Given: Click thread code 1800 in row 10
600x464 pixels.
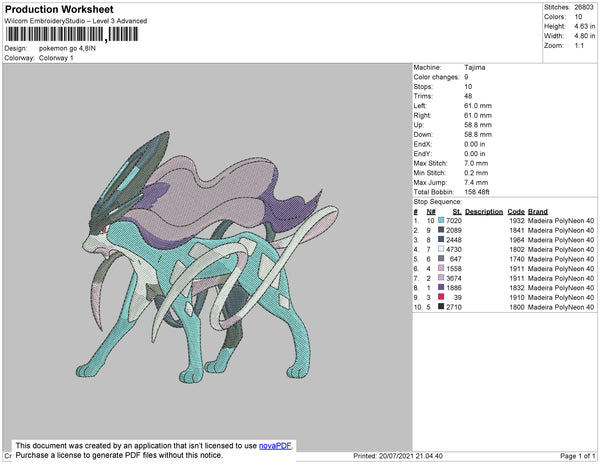Looking at the screenshot, I should coord(517,307).
